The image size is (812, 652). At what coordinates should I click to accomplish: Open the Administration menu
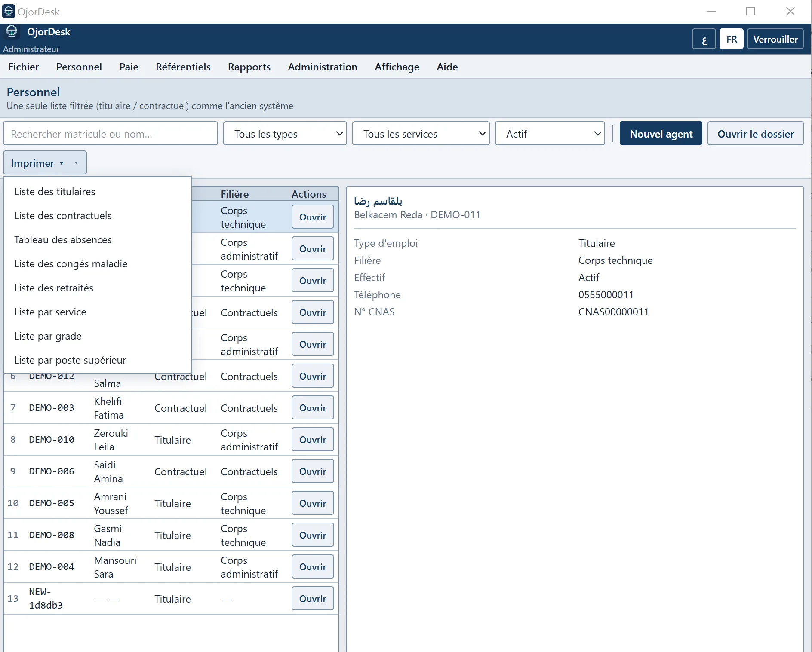pos(323,67)
